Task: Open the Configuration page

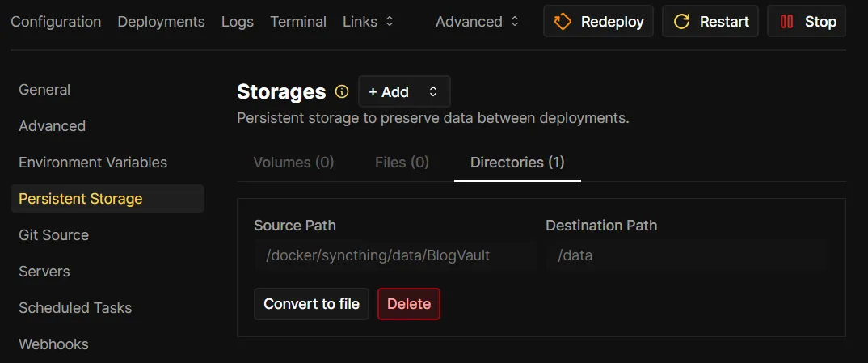Action: pos(56,22)
